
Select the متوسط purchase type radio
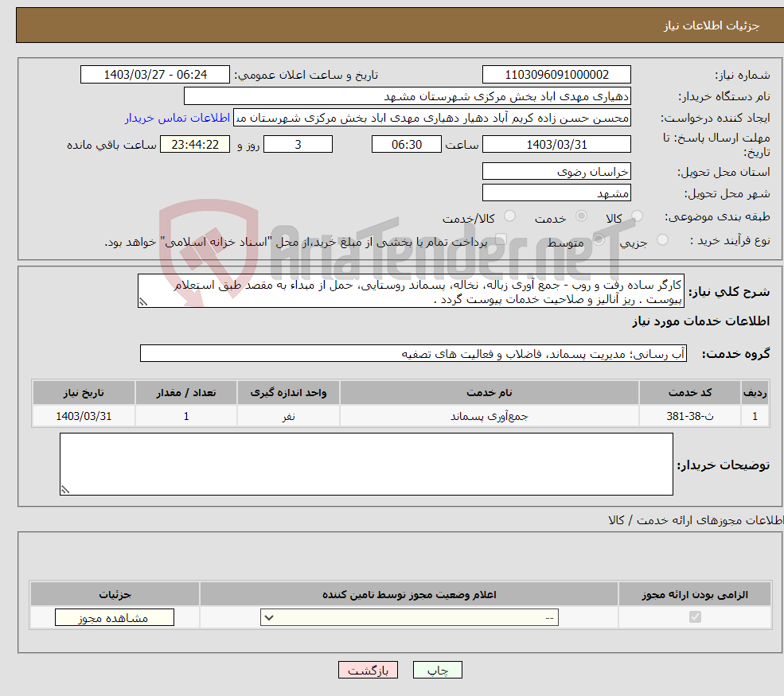coord(599,240)
